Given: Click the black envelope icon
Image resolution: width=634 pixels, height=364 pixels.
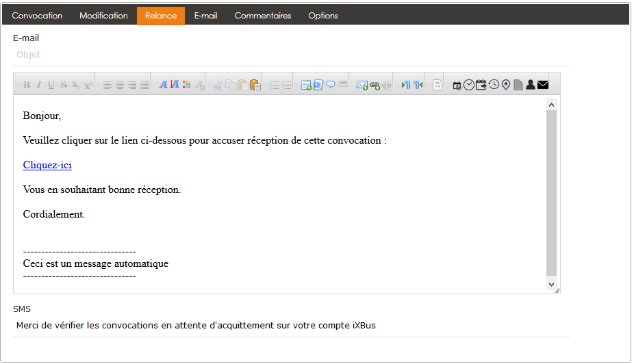Looking at the screenshot, I should point(543,85).
